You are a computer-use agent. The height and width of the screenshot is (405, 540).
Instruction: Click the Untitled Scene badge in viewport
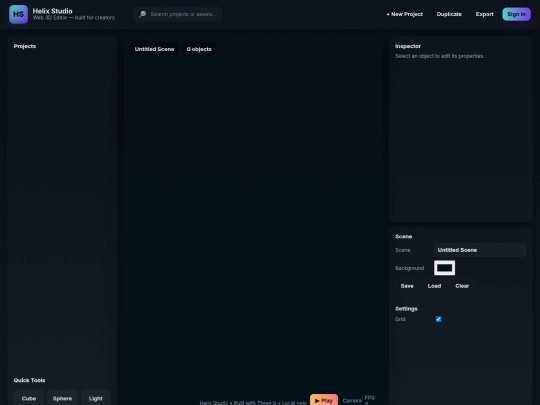pos(154,49)
